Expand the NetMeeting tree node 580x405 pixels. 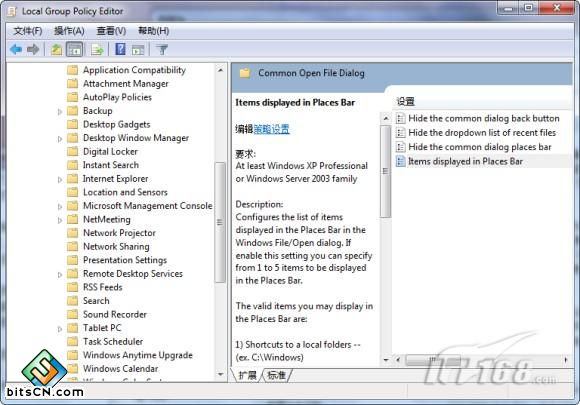[60, 220]
